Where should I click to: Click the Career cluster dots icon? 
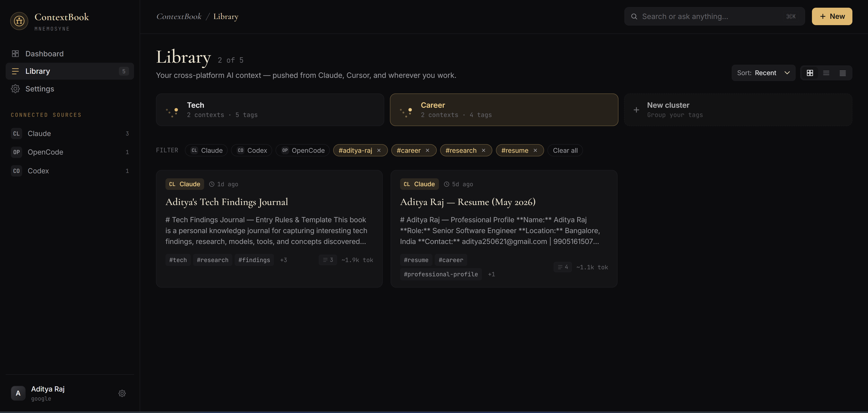pos(406,112)
